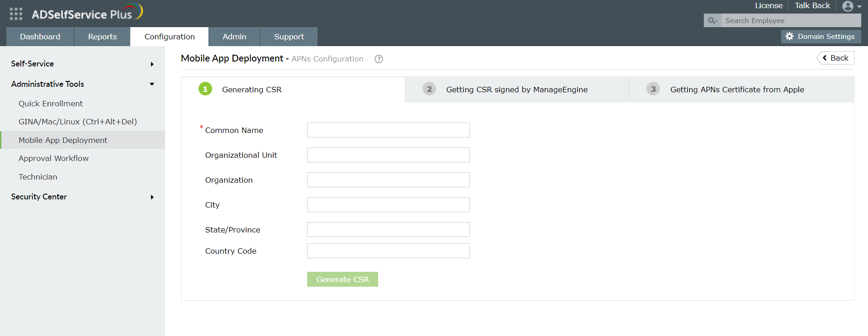Viewport: 868px width, 336px height.
Task: Click the Generate CSR button
Action: [x=342, y=279]
